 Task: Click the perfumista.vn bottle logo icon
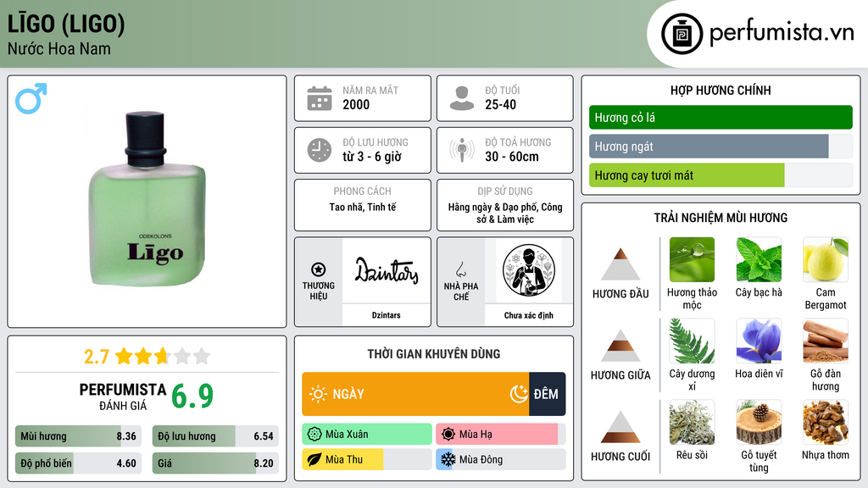682,34
